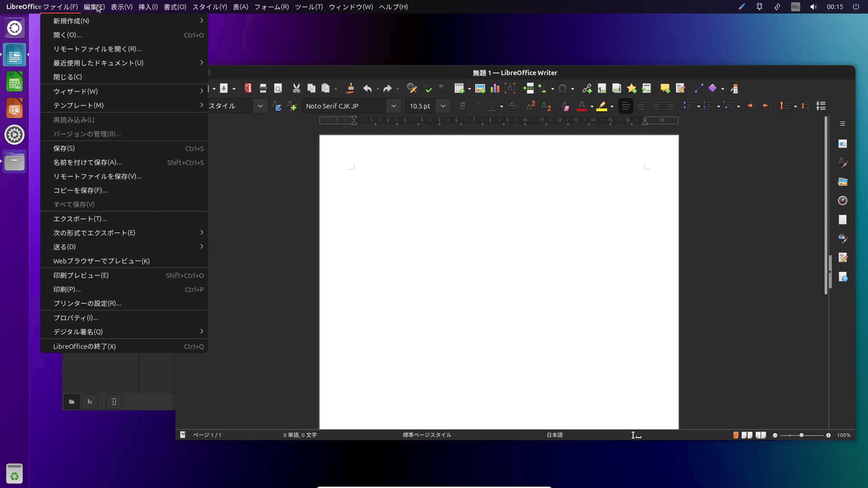Viewport: 868px width, 488px height.
Task: Open LibreOffice Calc from the dock
Action: click(14, 82)
